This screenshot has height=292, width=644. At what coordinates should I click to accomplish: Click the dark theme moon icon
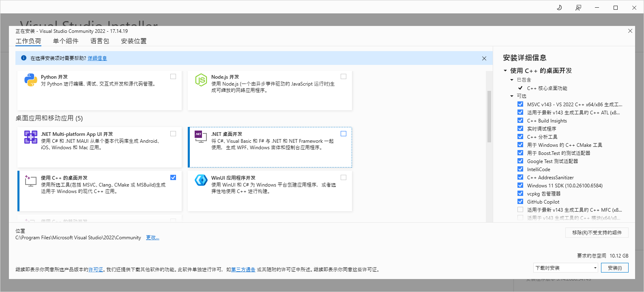[559, 8]
